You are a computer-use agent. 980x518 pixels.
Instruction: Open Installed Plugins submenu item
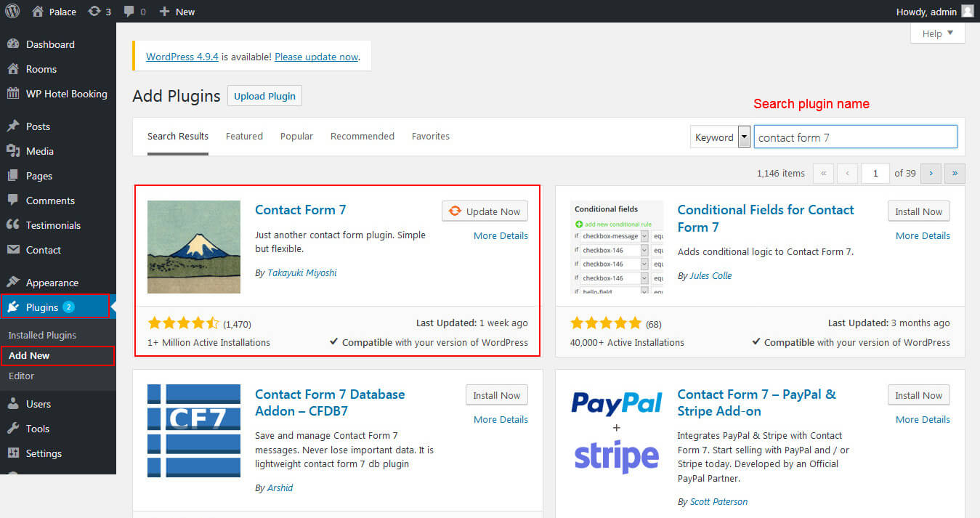click(42, 335)
